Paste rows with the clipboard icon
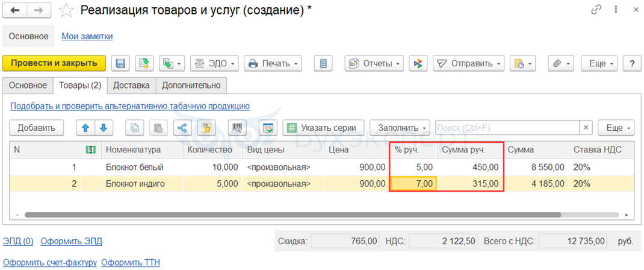 (x=158, y=128)
